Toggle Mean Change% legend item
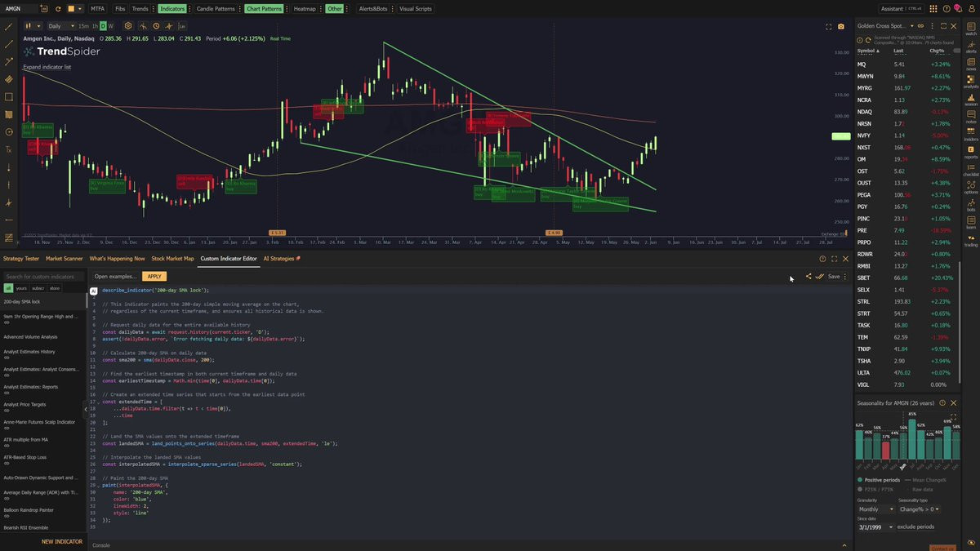This screenshot has height=551, width=980. tap(926, 480)
